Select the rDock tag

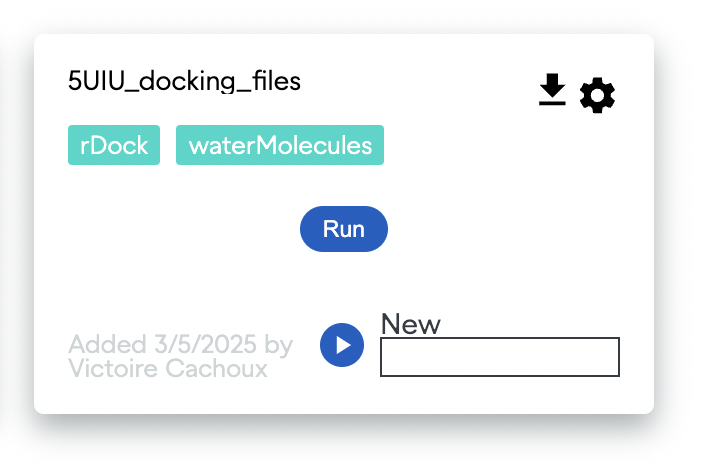tap(114, 145)
